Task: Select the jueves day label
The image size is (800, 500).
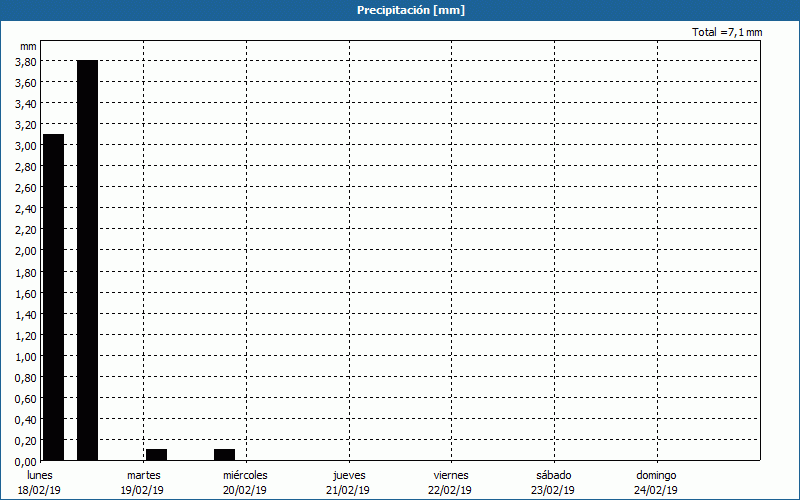Action: pos(349,475)
